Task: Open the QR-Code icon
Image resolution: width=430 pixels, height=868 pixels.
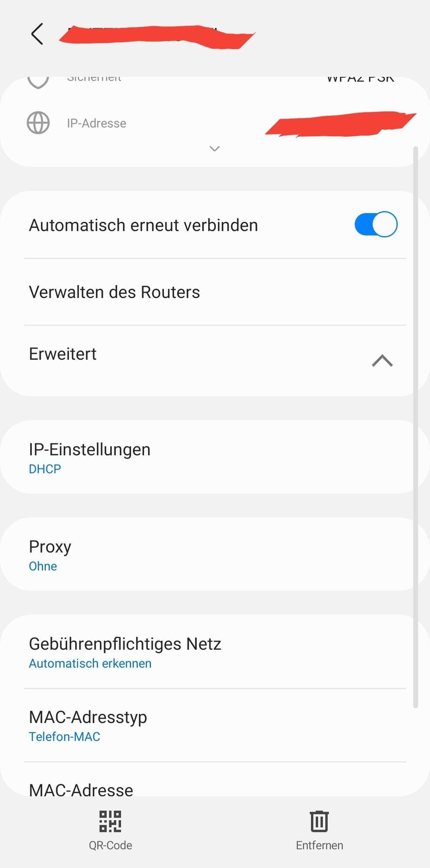Action: [110, 821]
